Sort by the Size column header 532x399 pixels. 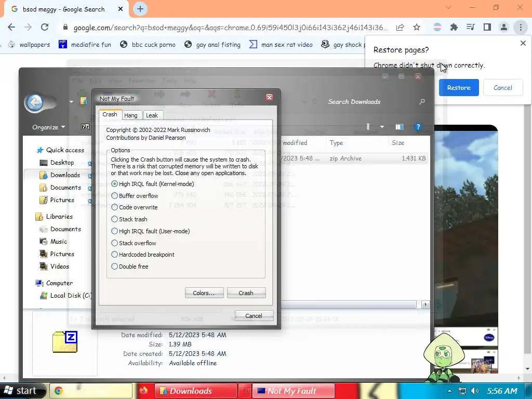click(408, 143)
